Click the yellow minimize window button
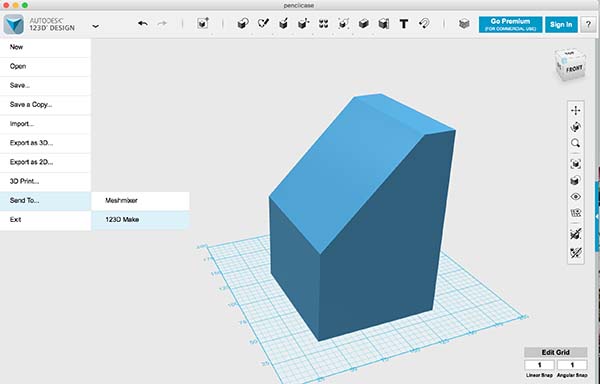 tap(16, 5)
